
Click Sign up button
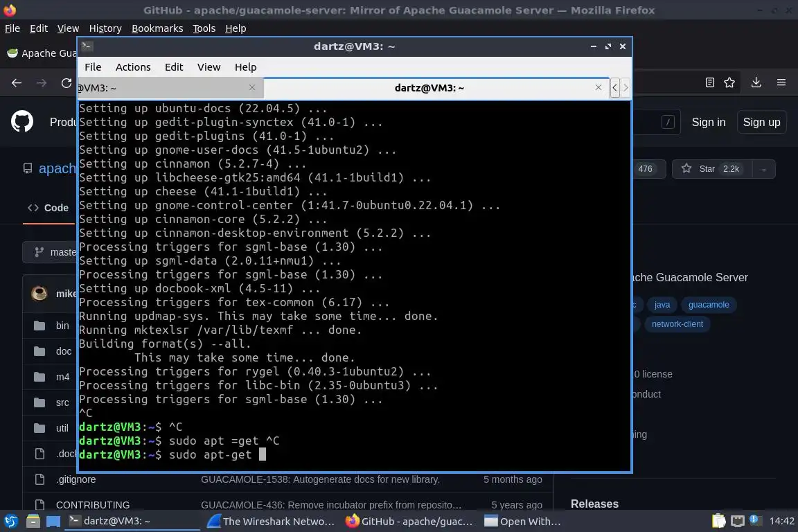[761, 122]
